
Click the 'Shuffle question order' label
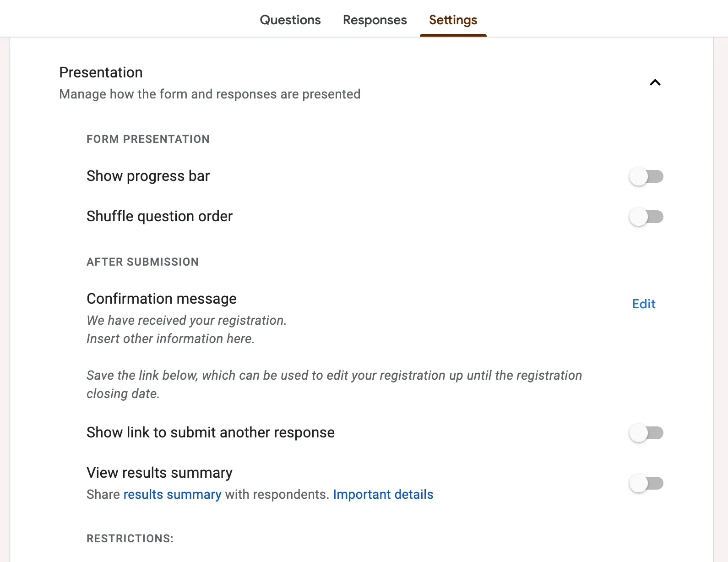point(159,217)
